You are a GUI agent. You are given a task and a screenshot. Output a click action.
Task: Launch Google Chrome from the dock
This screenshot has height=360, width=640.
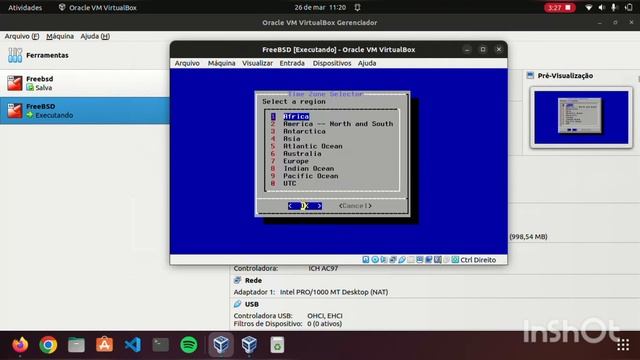48,345
